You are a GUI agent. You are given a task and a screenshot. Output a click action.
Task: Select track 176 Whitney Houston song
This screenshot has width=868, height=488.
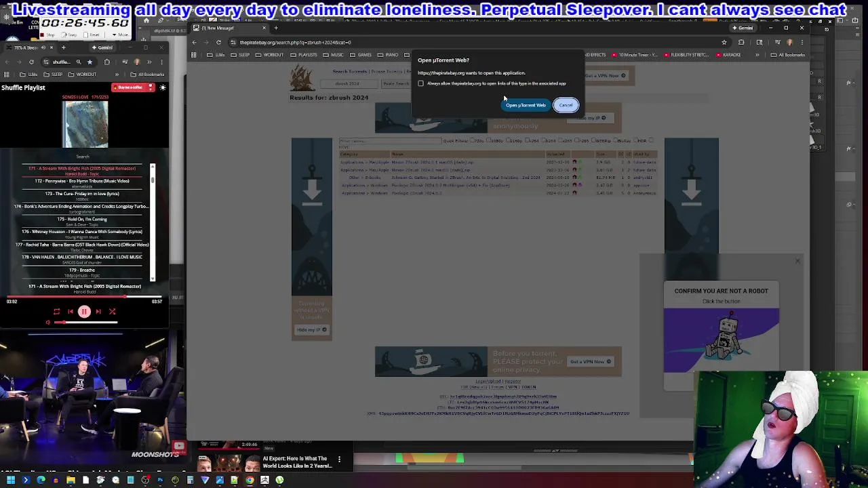(x=82, y=233)
